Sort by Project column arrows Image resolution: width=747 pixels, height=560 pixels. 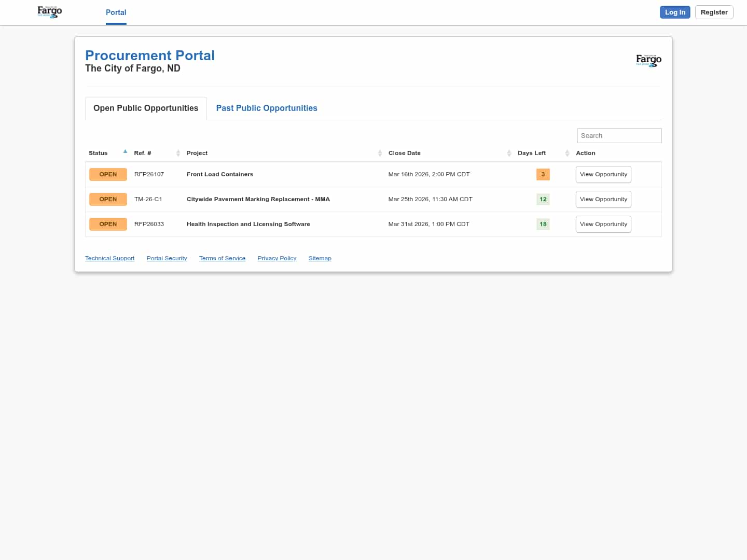[380, 153]
